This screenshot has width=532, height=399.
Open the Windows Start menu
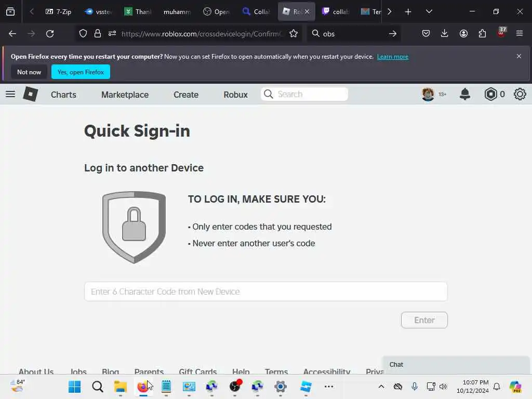coord(75,387)
